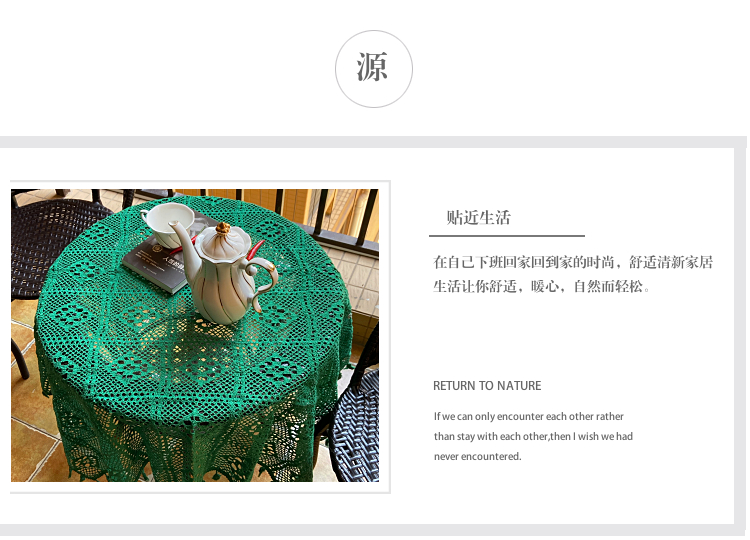Click the underline beneath 贴近生活 heading
The image size is (750, 540).
click(x=507, y=236)
